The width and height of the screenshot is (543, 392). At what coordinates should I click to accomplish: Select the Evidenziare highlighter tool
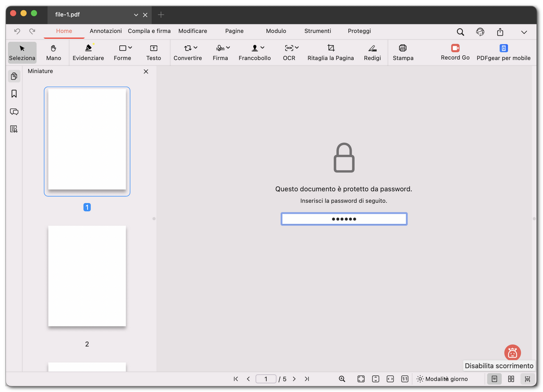[x=88, y=52]
